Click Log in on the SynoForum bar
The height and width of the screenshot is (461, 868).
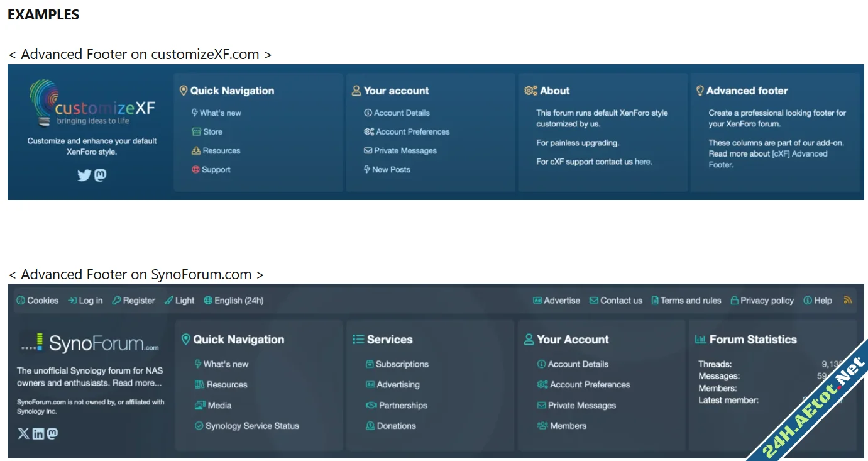pyautogui.click(x=85, y=301)
